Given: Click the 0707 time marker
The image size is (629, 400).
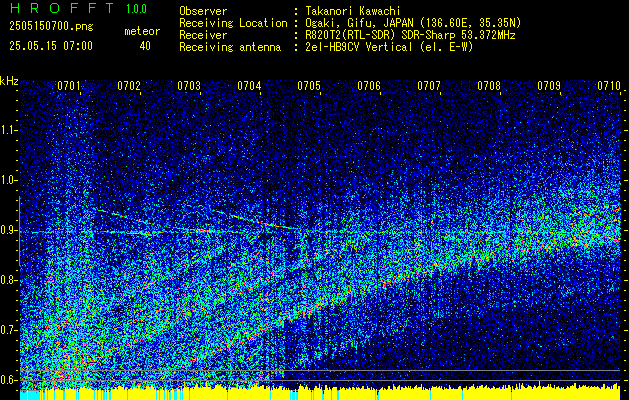Looking at the screenshot, I should [x=428, y=86].
